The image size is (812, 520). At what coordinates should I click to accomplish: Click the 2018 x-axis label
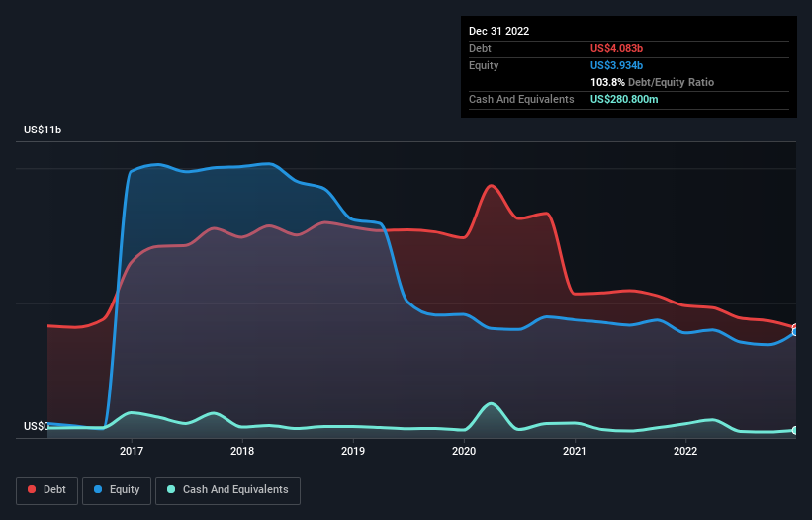pos(242,451)
